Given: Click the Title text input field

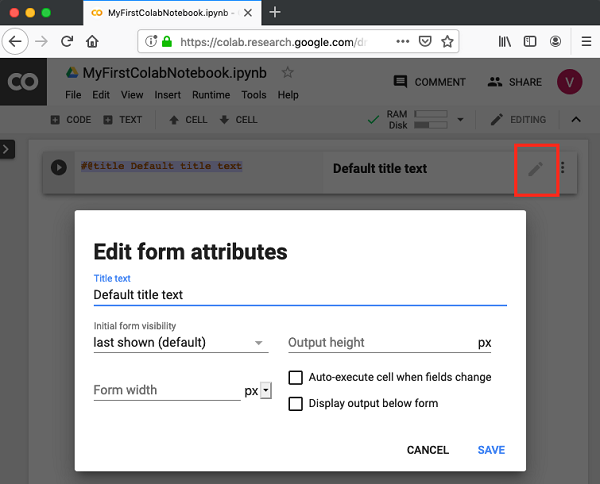Looking at the screenshot, I should click(x=299, y=295).
